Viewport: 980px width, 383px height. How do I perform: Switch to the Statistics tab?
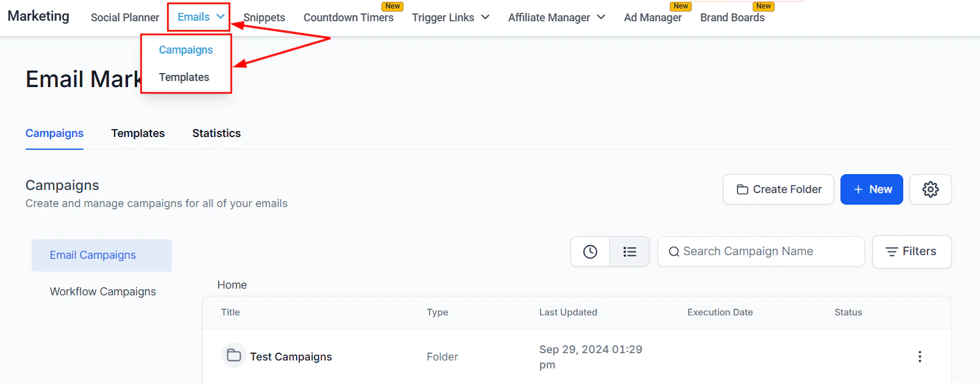[216, 133]
